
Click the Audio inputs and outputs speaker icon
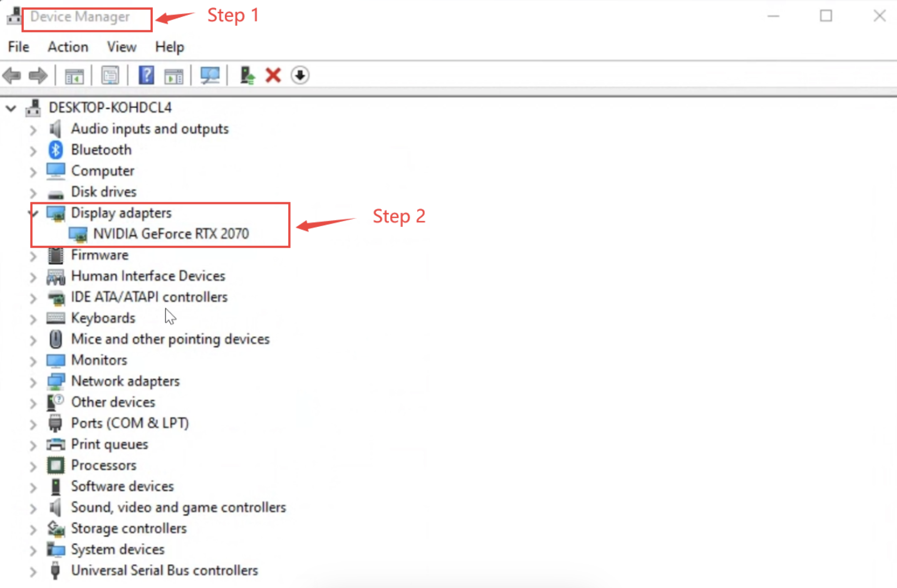[x=55, y=129]
